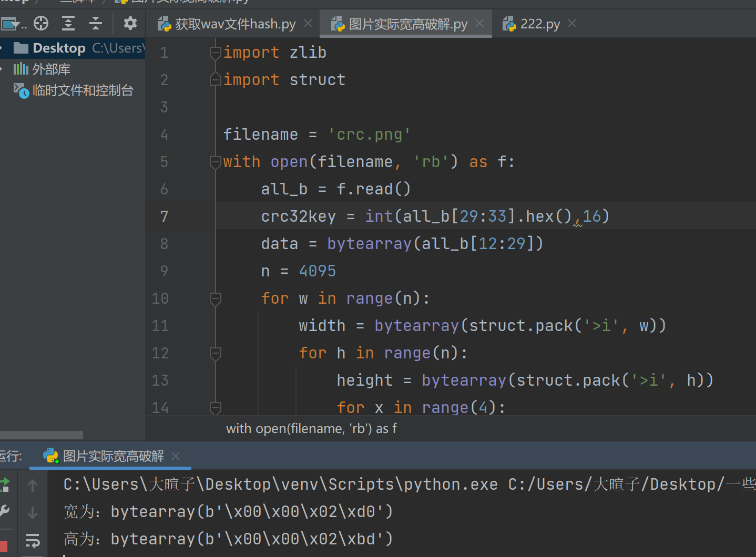Screen dimensions: 756x557
Task: Click the breadcrumb 'with open(filename, 'rb') as f'
Action: pyautogui.click(x=311, y=429)
